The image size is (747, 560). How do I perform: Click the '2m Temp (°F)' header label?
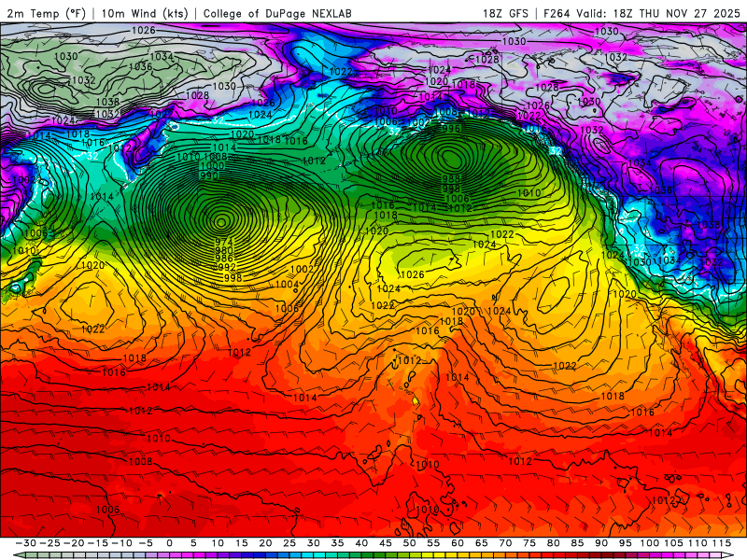coord(46,13)
